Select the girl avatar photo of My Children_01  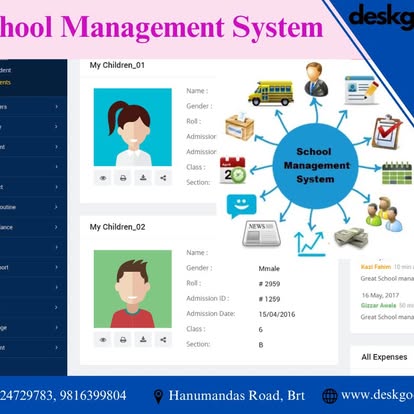click(133, 127)
